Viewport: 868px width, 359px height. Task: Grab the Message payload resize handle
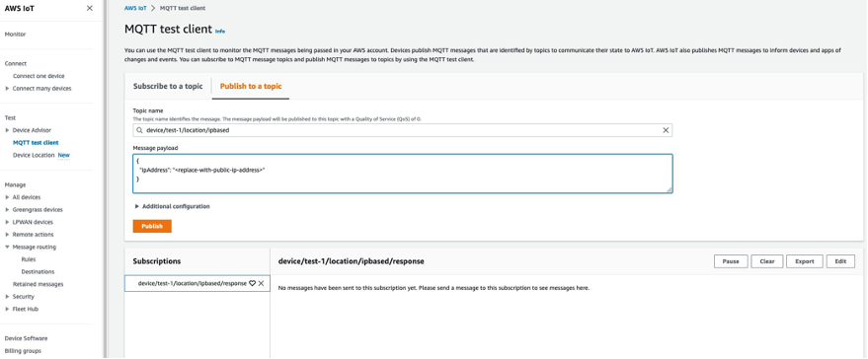pyautogui.click(x=669, y=189)
